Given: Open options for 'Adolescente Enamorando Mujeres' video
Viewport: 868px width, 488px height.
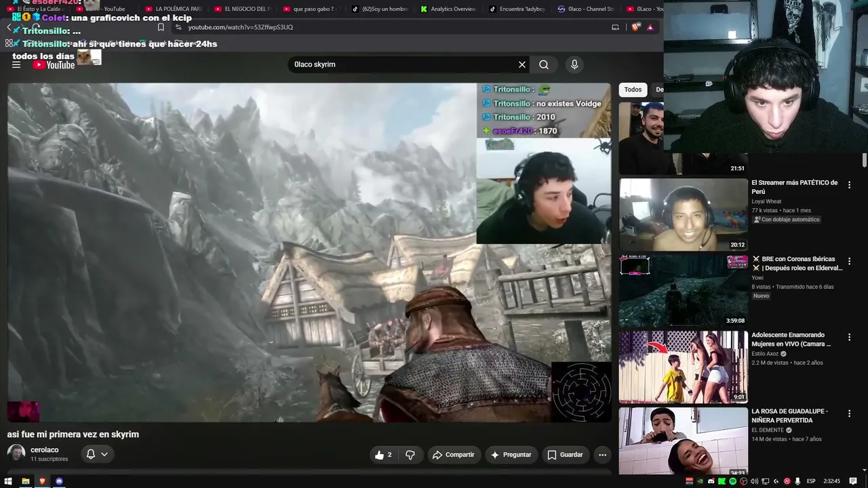Looking at the screenshot, I should coord(849,337).
